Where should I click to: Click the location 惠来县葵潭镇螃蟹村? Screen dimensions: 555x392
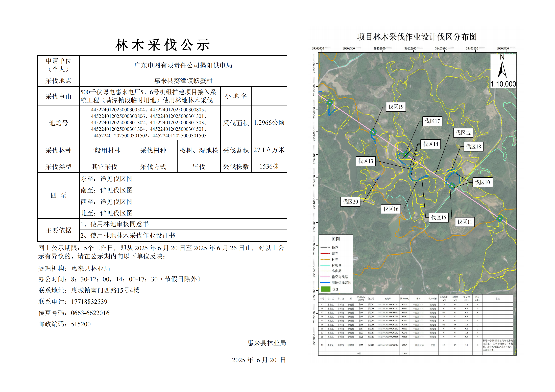point(183,81)
